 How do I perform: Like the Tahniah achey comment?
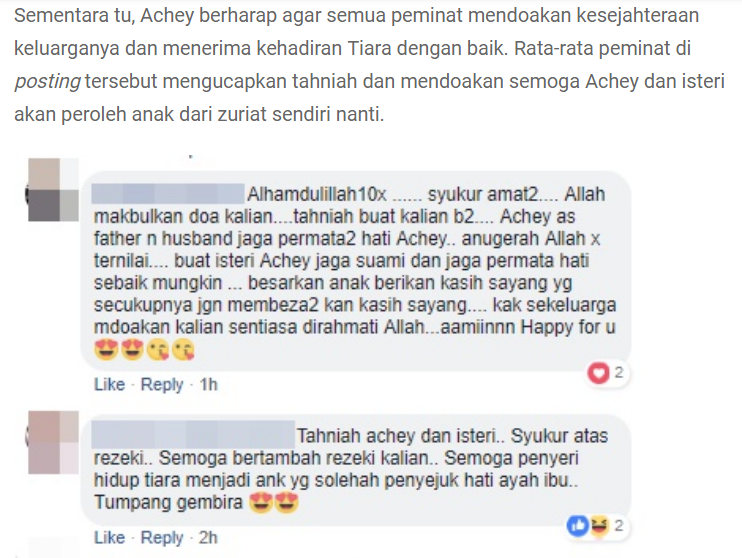pos(109,538)
